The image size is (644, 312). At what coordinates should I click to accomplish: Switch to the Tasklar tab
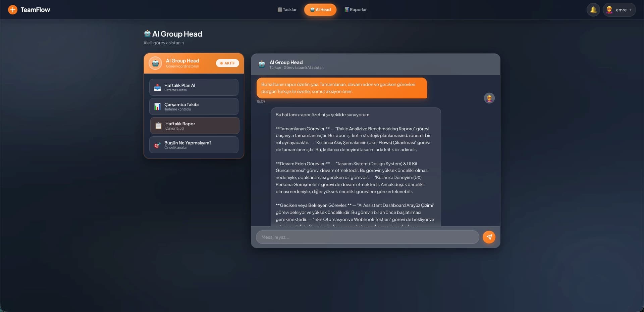click(x=287, y=10)
